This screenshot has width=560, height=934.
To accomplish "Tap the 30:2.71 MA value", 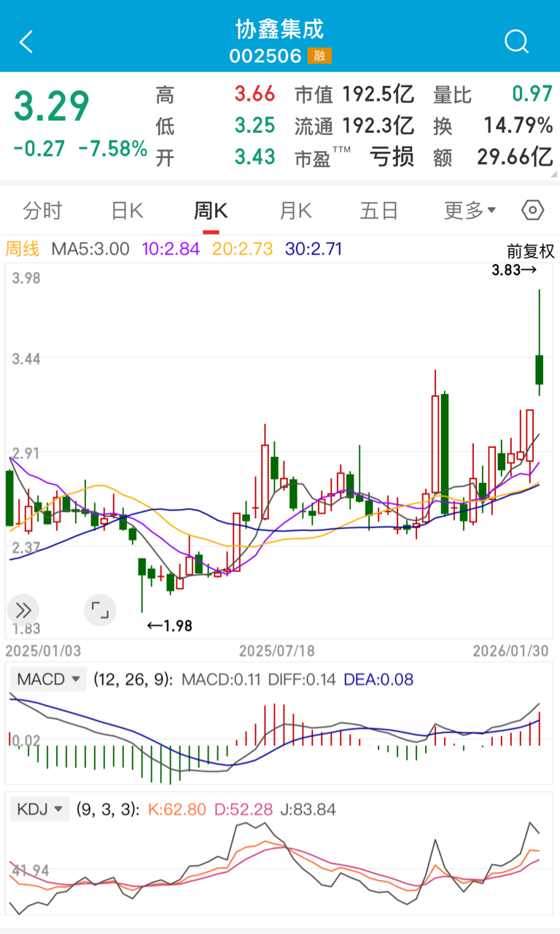I will tap(314, 249).
